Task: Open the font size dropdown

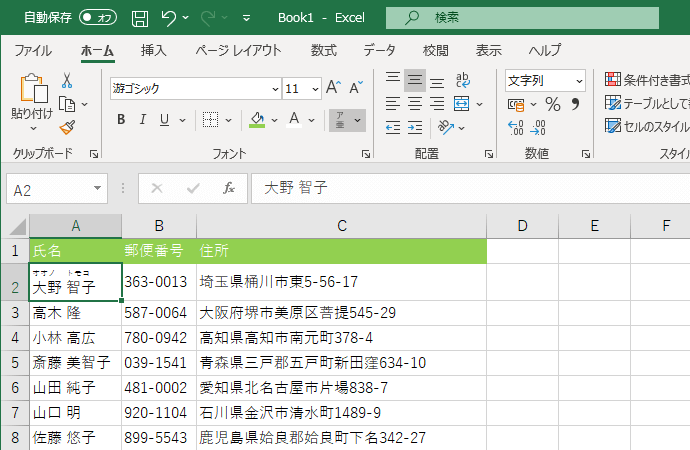Action: pyautogui.click(x=315, y=89)
